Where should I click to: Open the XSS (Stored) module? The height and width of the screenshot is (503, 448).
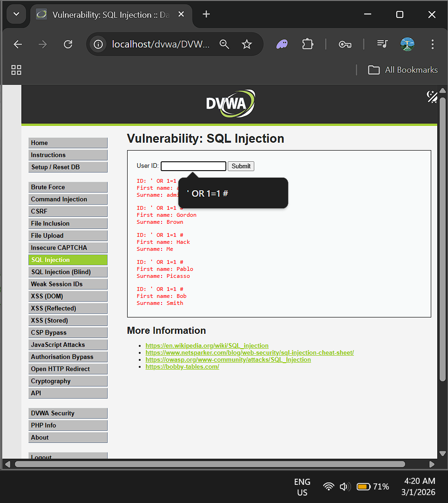coord(68,320)
